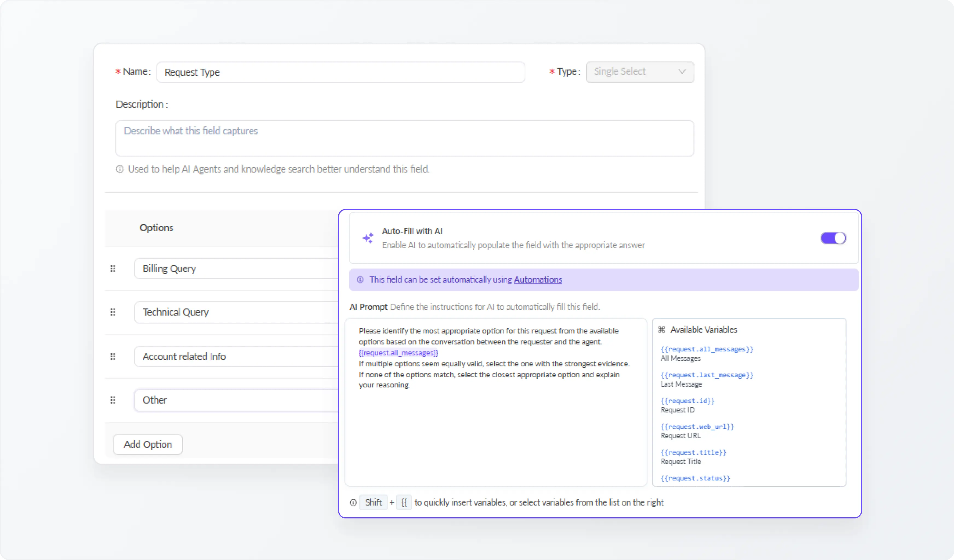Click the drag handle beside Account related Info
This screenshot has height=560, width=954.
tap(113, 357)
